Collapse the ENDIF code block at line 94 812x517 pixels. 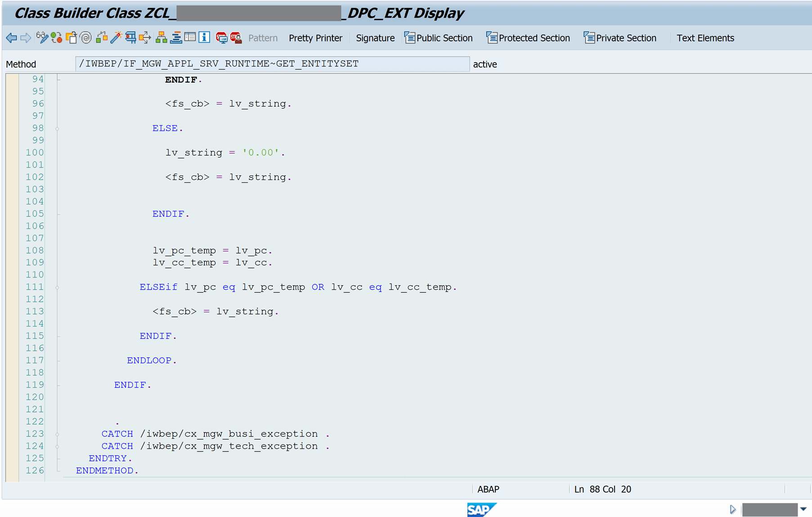(x=58, y=80)
